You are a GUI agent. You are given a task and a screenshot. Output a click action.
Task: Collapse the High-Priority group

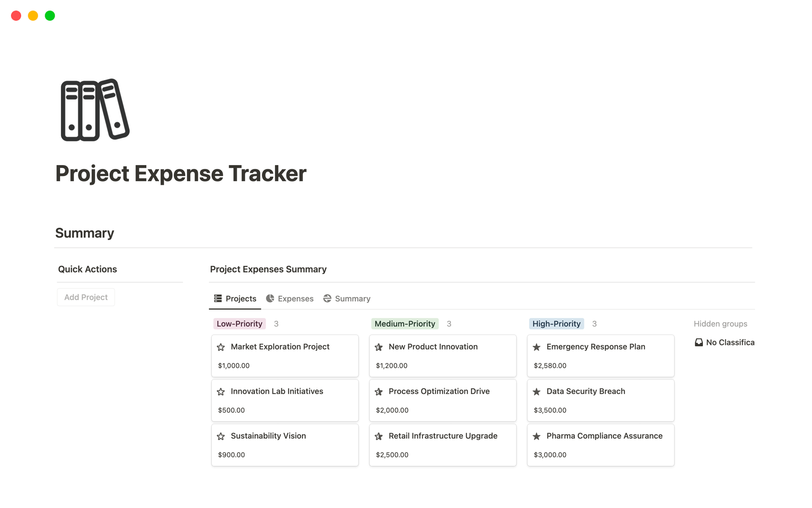click(556, 323)
